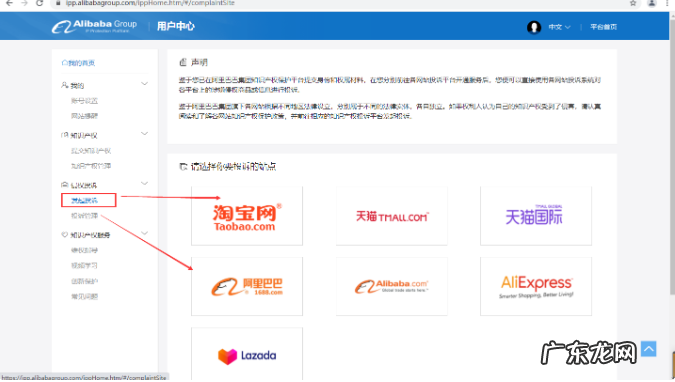
Task: Open 规则学习 in the sidebar
Action: [84, 265]
